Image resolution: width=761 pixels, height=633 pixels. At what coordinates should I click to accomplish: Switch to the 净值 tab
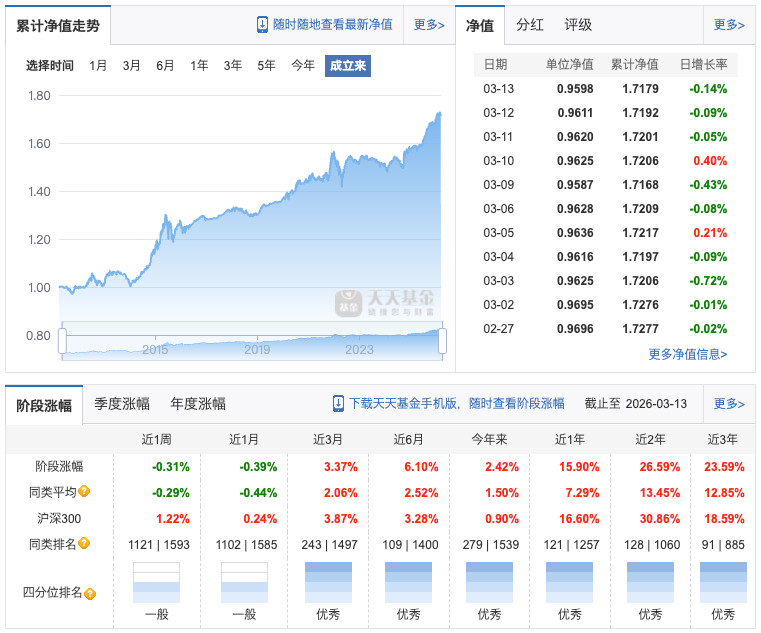tap(480, 26)
